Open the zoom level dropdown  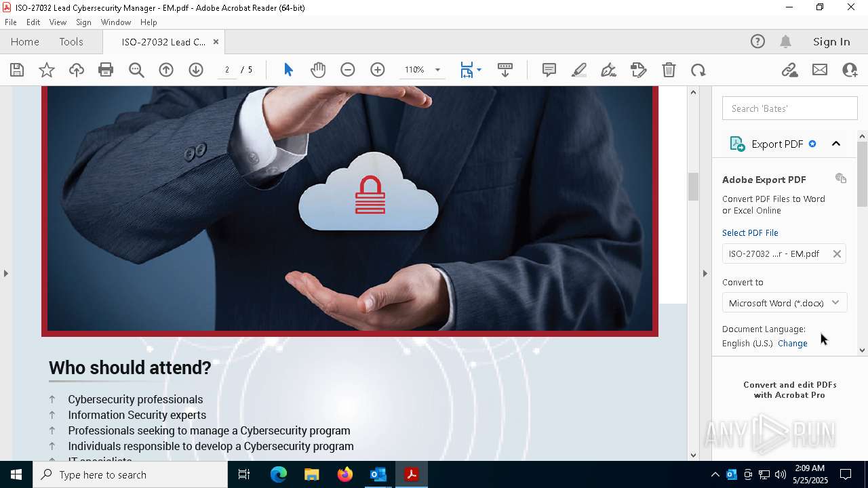[x=437, y=70]
